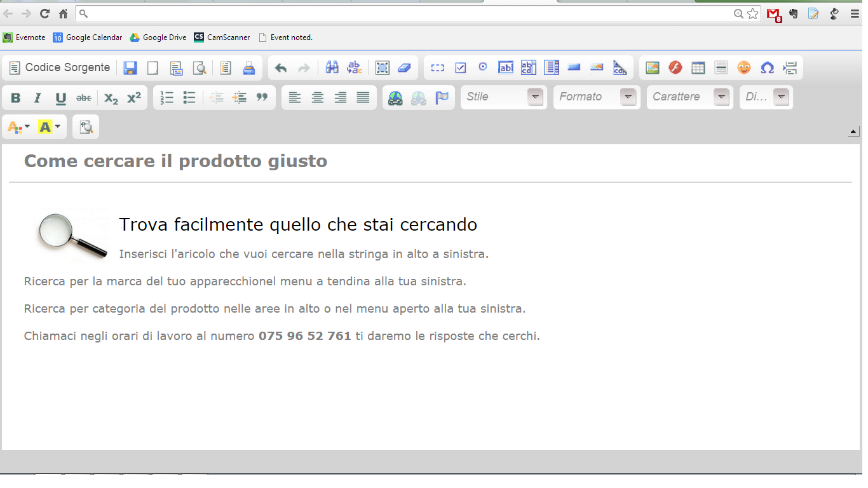Viewport: 868px width, 488px height.
Task: Align text to the left
Action: coord(295,98)
